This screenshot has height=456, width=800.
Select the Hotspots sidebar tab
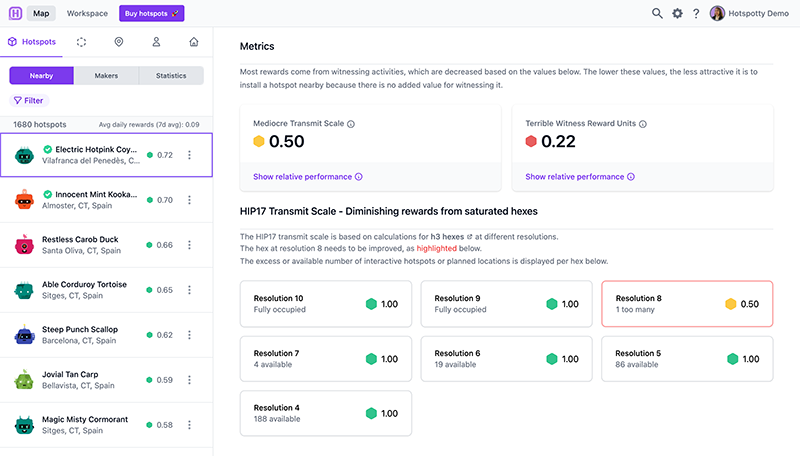coord(32,42)
